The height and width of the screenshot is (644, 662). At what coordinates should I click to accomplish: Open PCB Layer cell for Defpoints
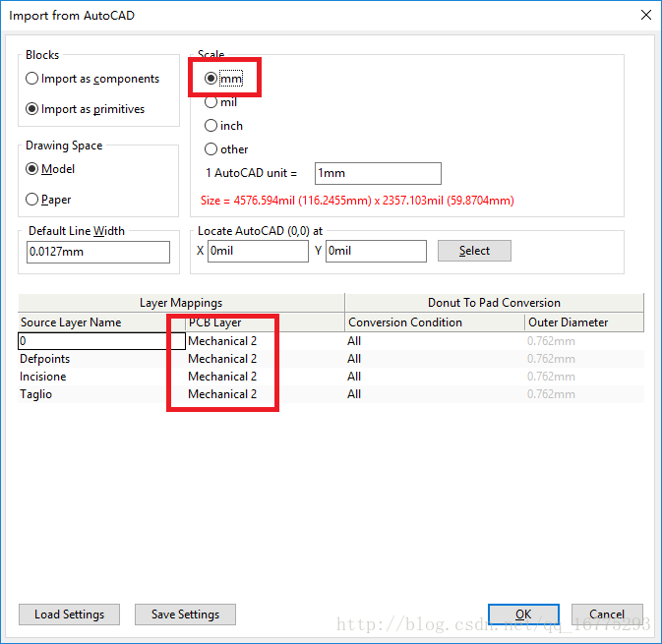click(x=265, y=359)
